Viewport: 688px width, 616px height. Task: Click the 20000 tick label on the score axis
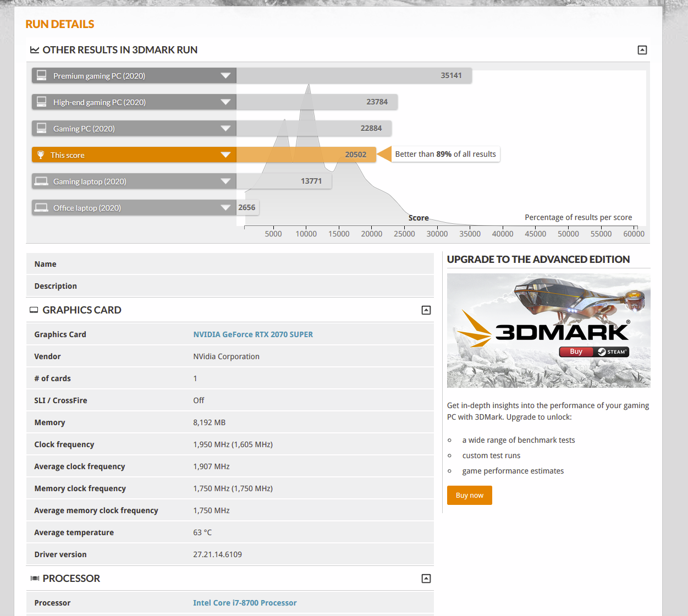[x=372, y=234]
